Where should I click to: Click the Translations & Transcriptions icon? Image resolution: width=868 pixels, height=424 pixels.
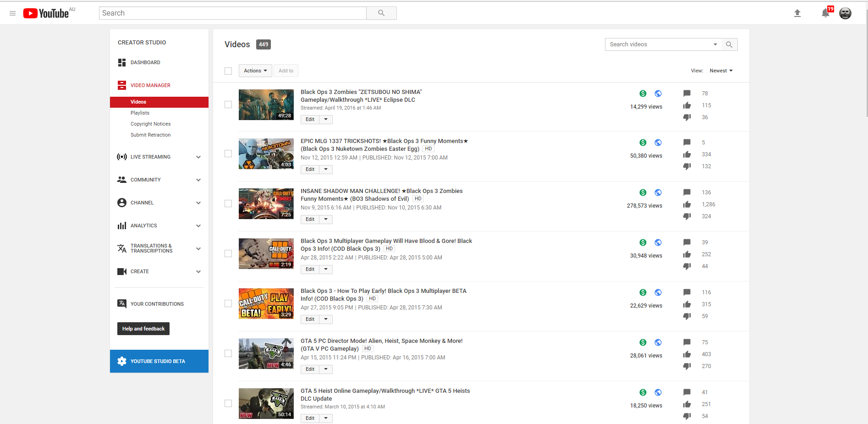pos(122,248)
